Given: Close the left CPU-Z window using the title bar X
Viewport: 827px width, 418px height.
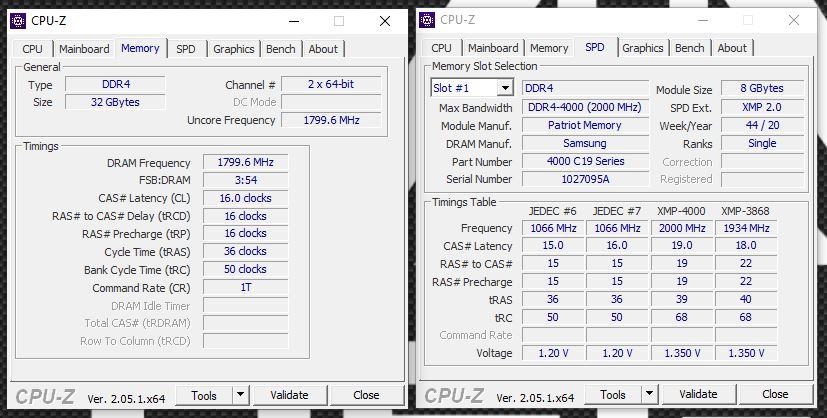Looking at the screenshot, I should [385, 21].
